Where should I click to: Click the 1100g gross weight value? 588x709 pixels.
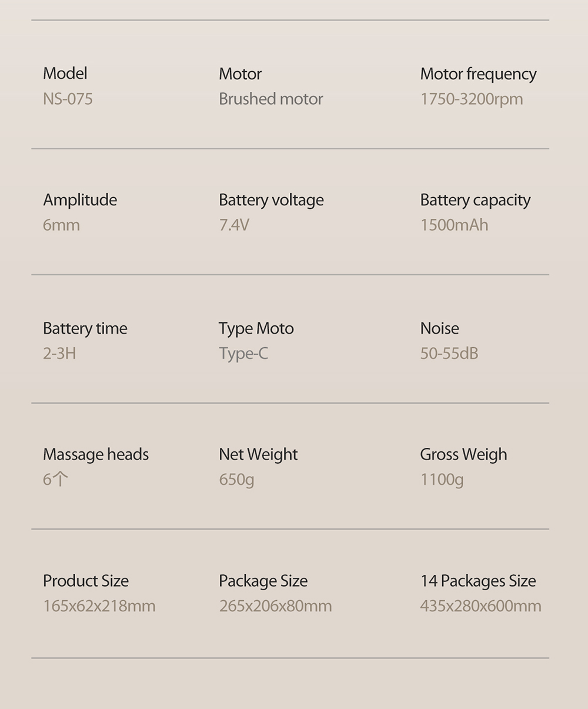[x=442, y=481]
